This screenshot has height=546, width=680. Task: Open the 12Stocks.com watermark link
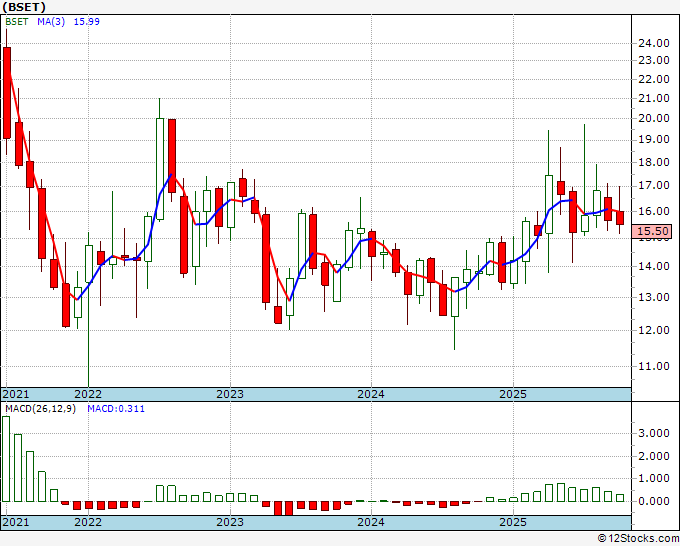[x=637, y=539]
